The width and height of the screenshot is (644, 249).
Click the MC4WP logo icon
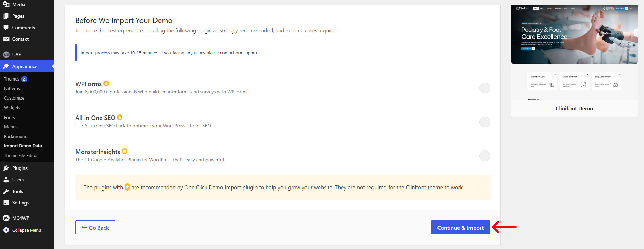[x=6, y=218]
